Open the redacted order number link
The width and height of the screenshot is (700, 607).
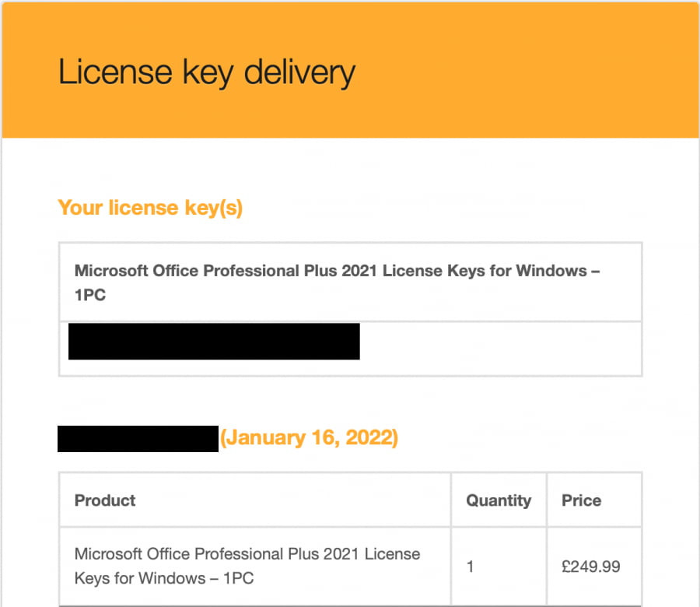[138, 439]
